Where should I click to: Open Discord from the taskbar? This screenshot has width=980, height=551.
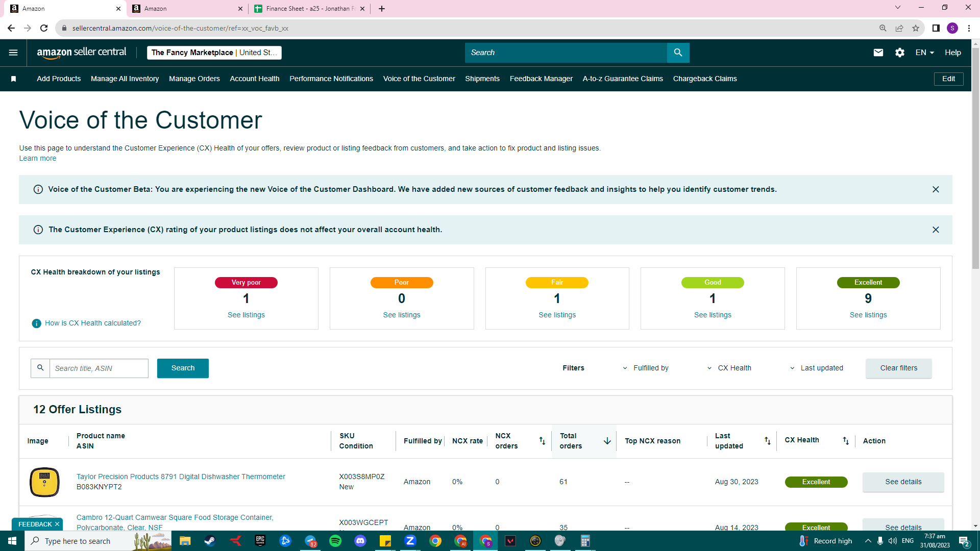(x=360, y=541)
